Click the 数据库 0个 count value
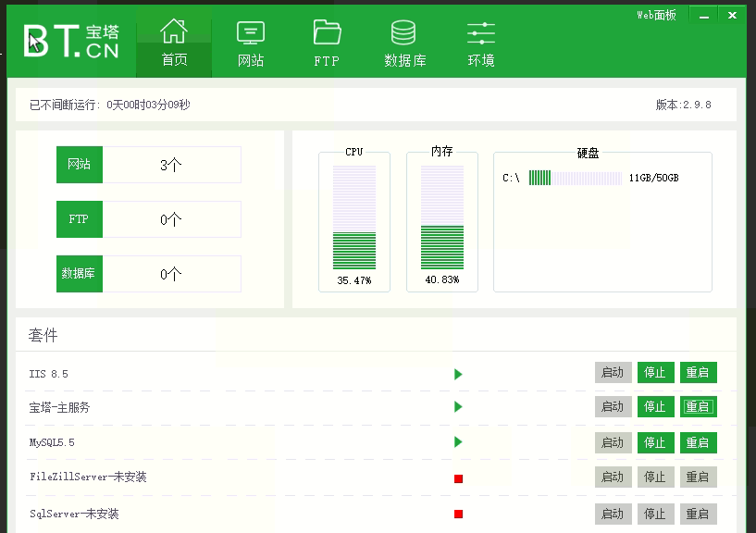 (x=171, y=274)
